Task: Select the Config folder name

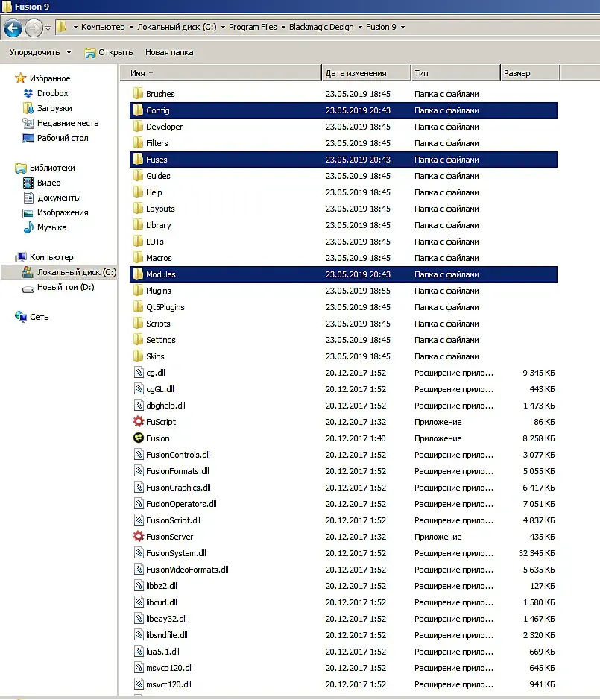Action: [157, 110]
